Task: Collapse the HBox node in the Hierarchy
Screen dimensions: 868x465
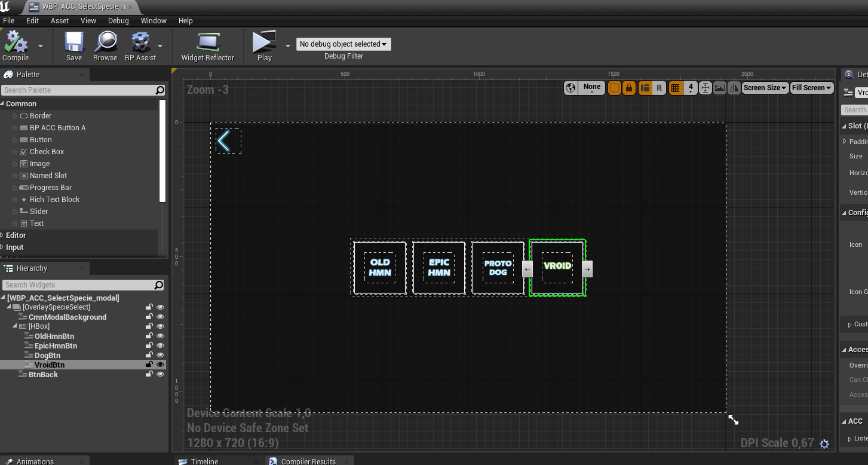Action: (x=14, y=326)
